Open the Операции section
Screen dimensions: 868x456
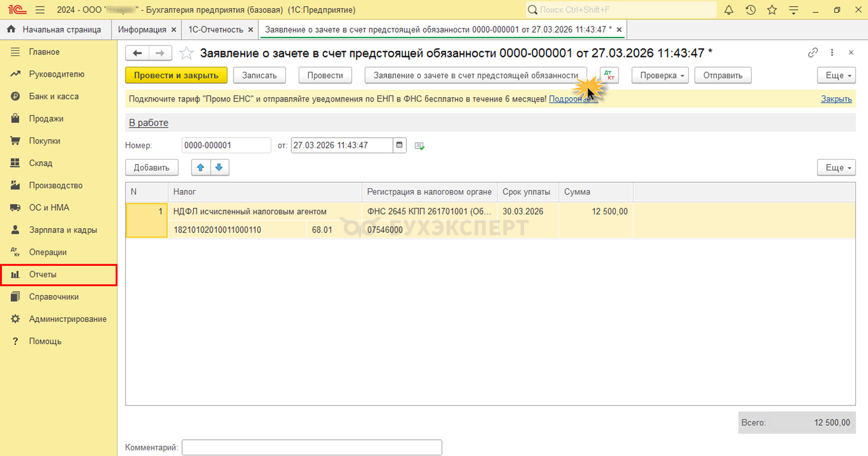pyautogui.click(x=59, y=252)
